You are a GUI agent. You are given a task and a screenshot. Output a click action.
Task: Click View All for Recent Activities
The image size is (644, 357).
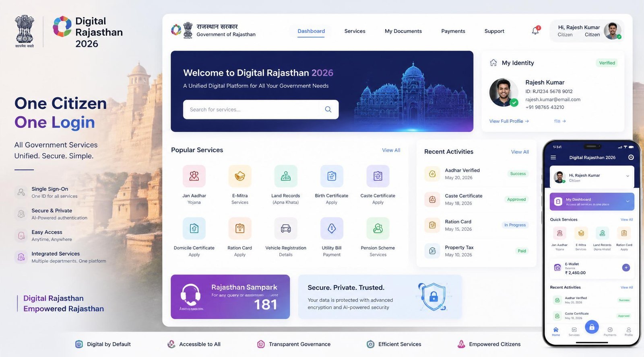coord(520,152)
